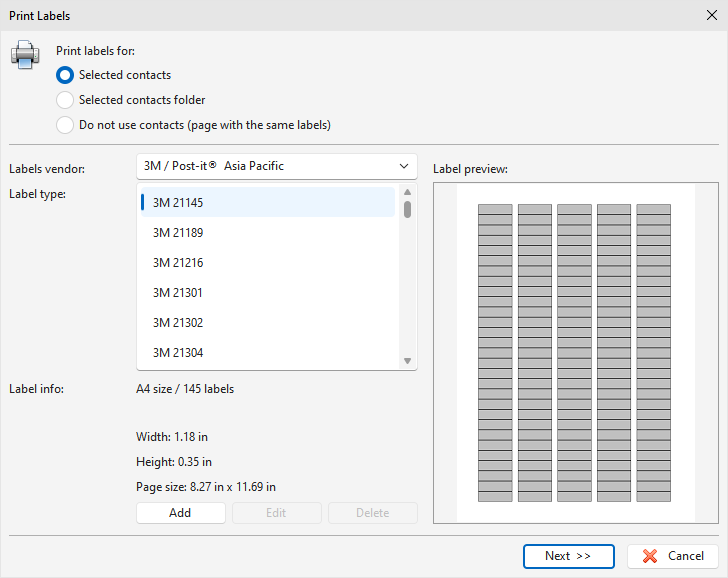
Task: Select label type 3M 21145
Action: 268,202
